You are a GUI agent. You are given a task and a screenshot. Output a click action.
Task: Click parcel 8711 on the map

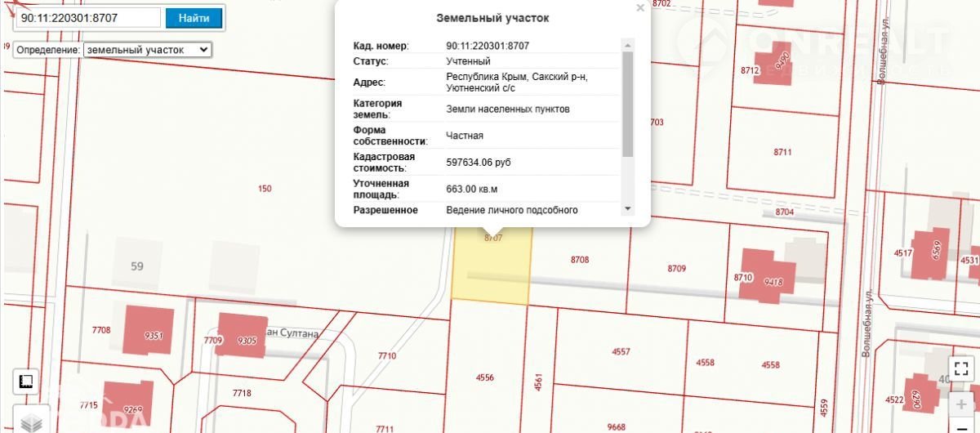(782, 152)
